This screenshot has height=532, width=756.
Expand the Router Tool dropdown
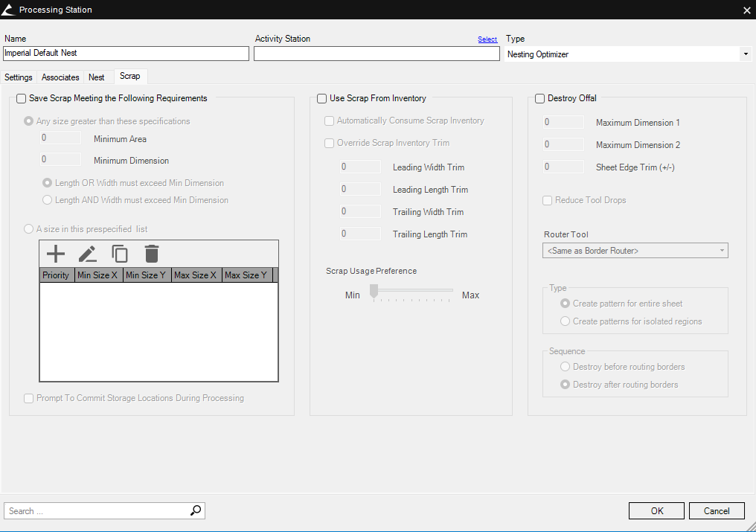(722, 251)
